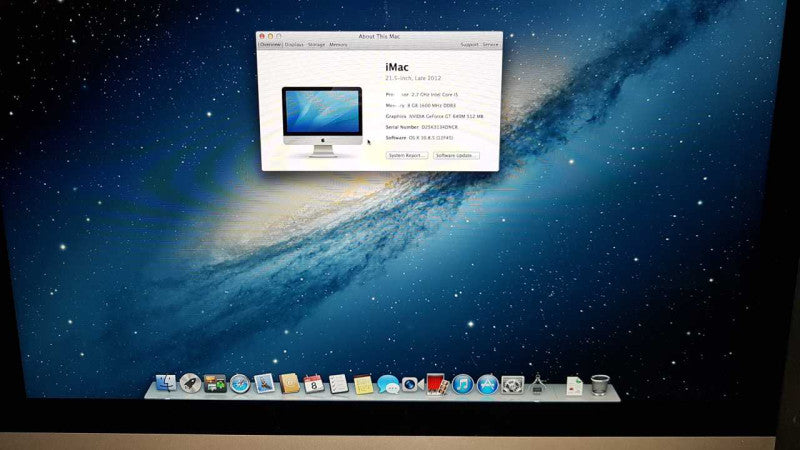Launch Safari compass icon
This screenshot has height=450, width=800.
pos(239,384)
